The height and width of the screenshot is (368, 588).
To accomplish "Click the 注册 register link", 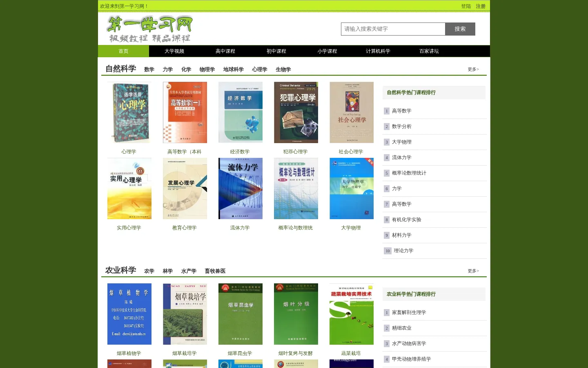I will pyautogui.click(x=481, y=6).
